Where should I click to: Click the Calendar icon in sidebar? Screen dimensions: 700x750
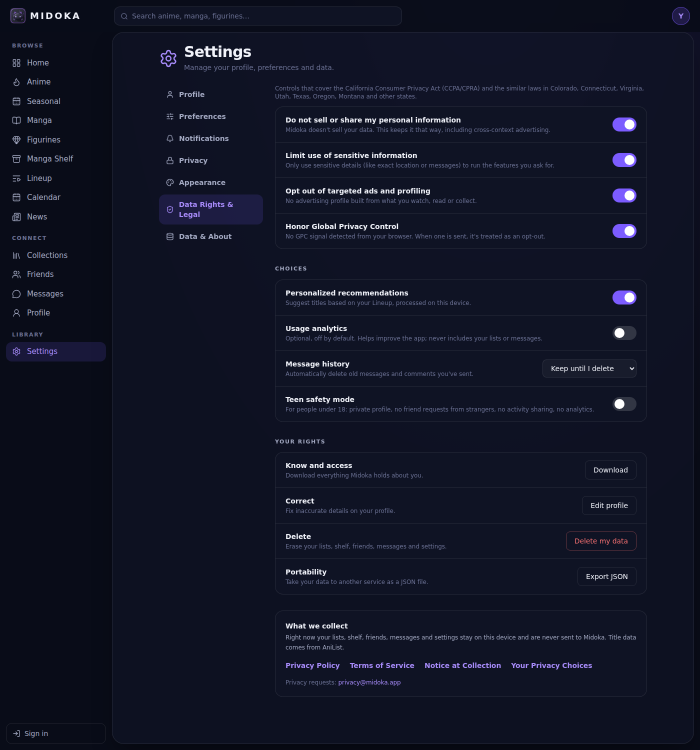(x=16, y=197)
